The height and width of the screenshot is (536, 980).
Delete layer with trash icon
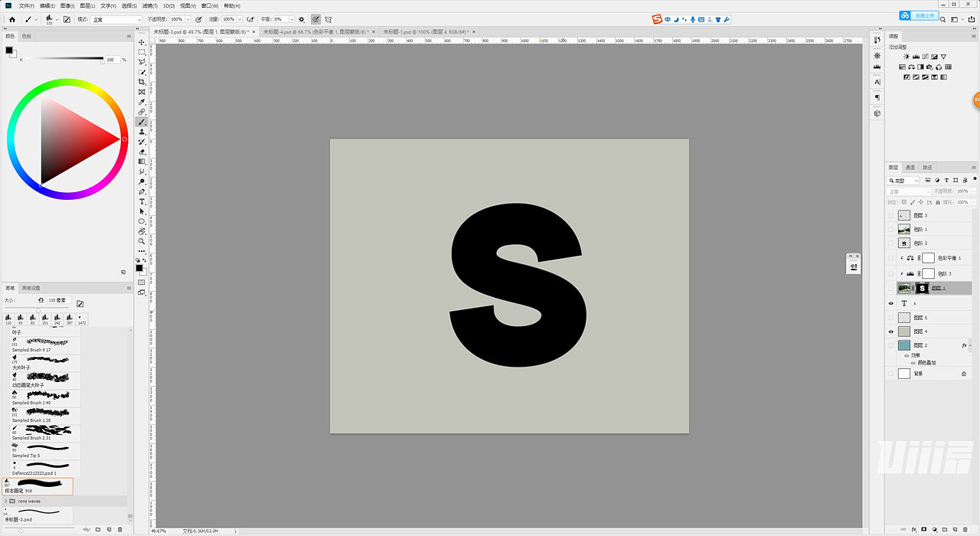pyautogui.click(x=965, y=529)
